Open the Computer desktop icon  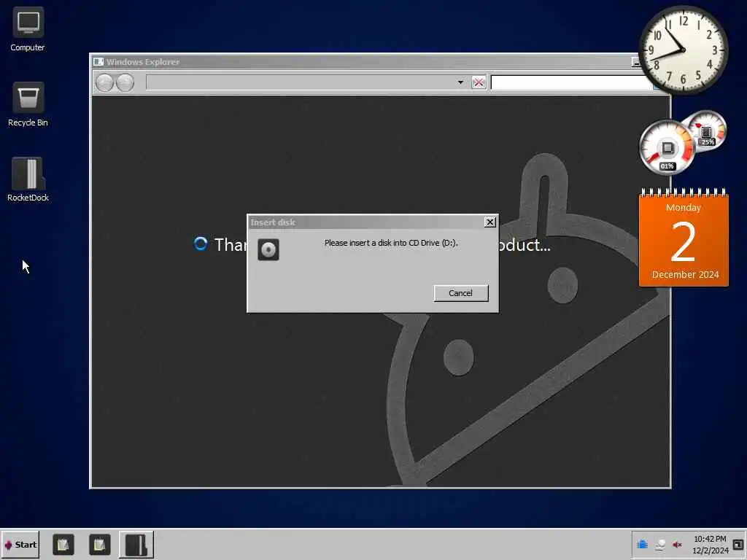(28, 29)
